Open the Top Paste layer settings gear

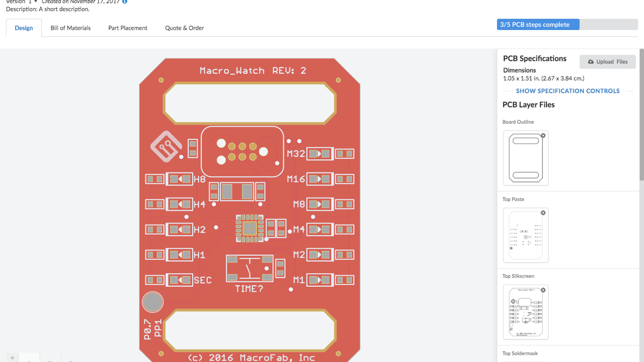(x=543, y=212)
